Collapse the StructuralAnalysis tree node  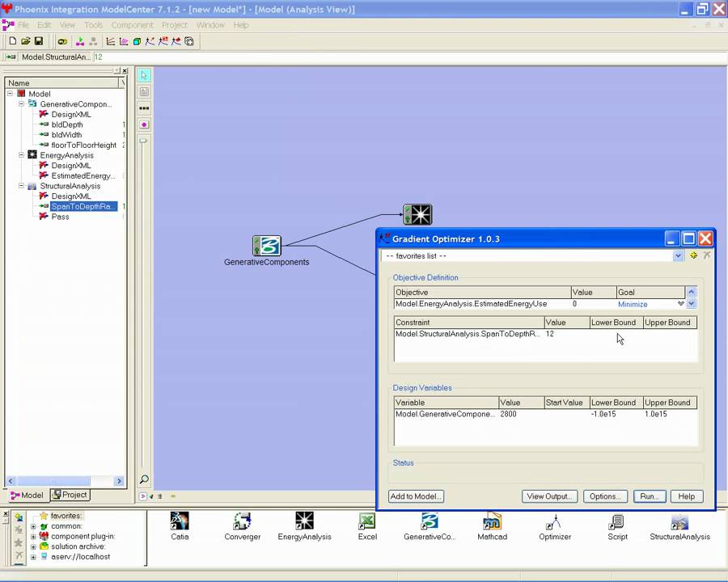tap(21, 186)
